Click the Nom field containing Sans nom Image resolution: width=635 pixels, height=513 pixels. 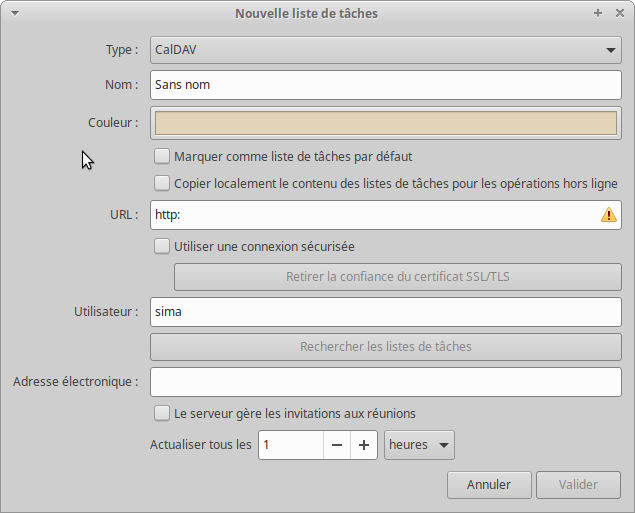click(385, 85)
